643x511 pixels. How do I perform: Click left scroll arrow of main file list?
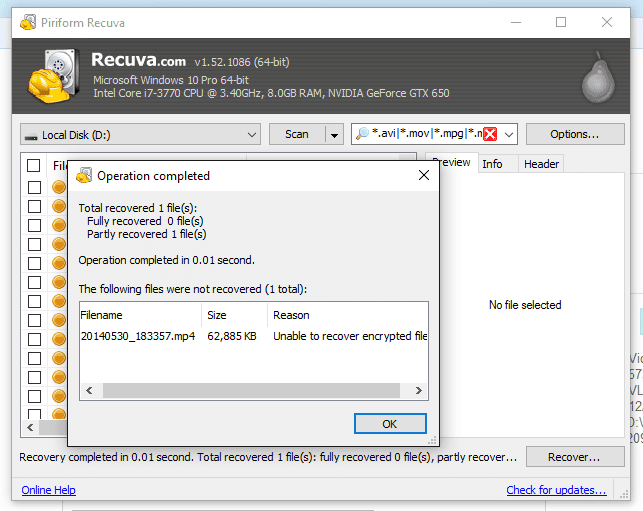tap(30, 427)
